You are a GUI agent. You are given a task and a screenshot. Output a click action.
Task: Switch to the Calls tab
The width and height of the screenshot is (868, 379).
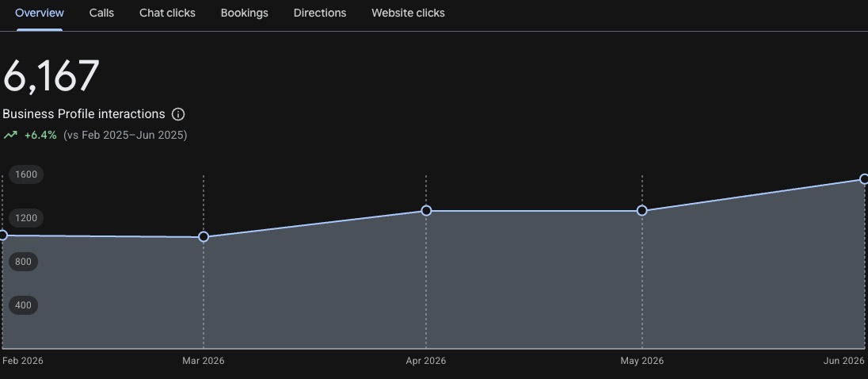tap(101, 13)
